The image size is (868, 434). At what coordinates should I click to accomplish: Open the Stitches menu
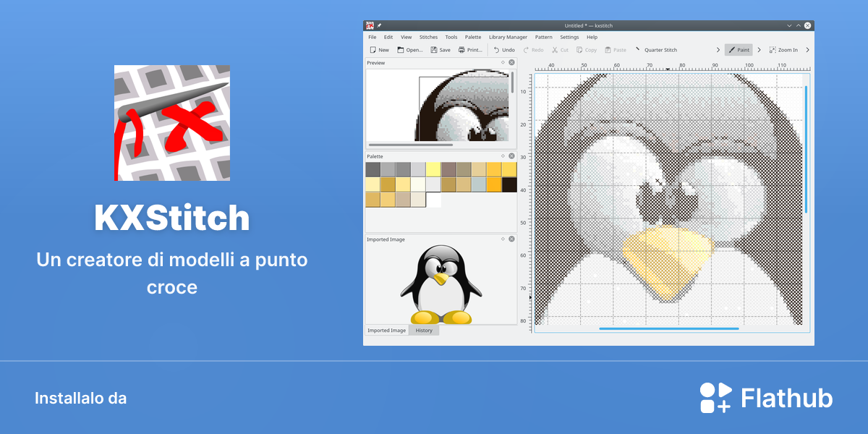428,37
